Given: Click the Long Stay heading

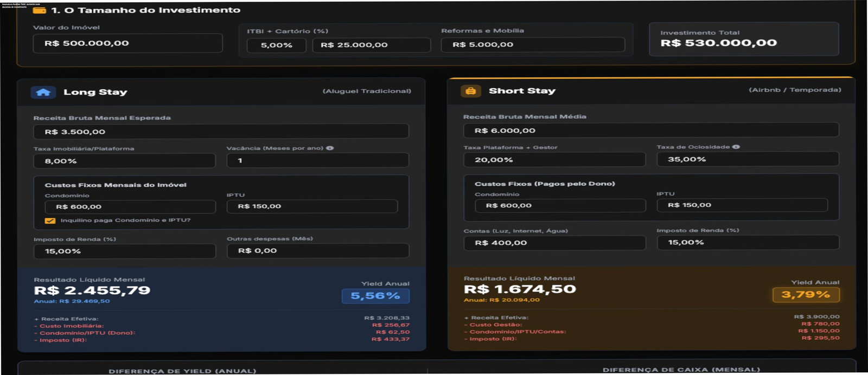Looking at the screenshot, I should 95,92.
